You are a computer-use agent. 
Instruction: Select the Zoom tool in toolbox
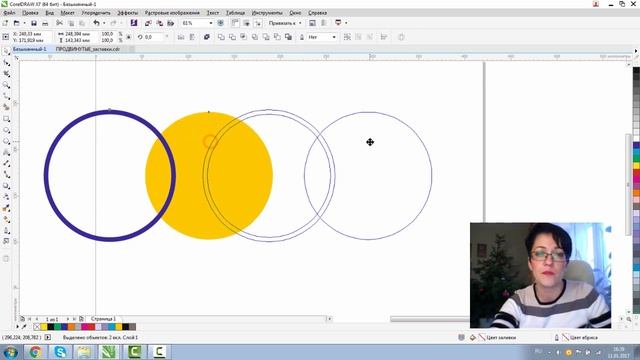6,85
